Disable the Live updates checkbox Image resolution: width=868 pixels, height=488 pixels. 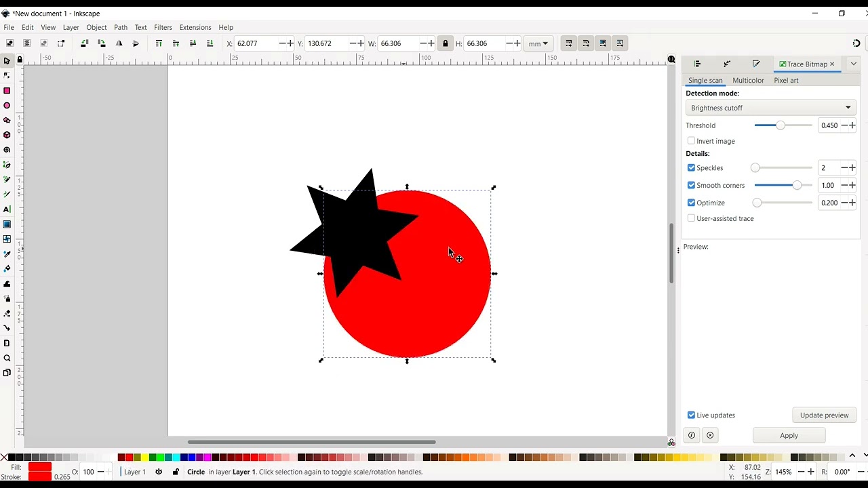pos(691,415)
